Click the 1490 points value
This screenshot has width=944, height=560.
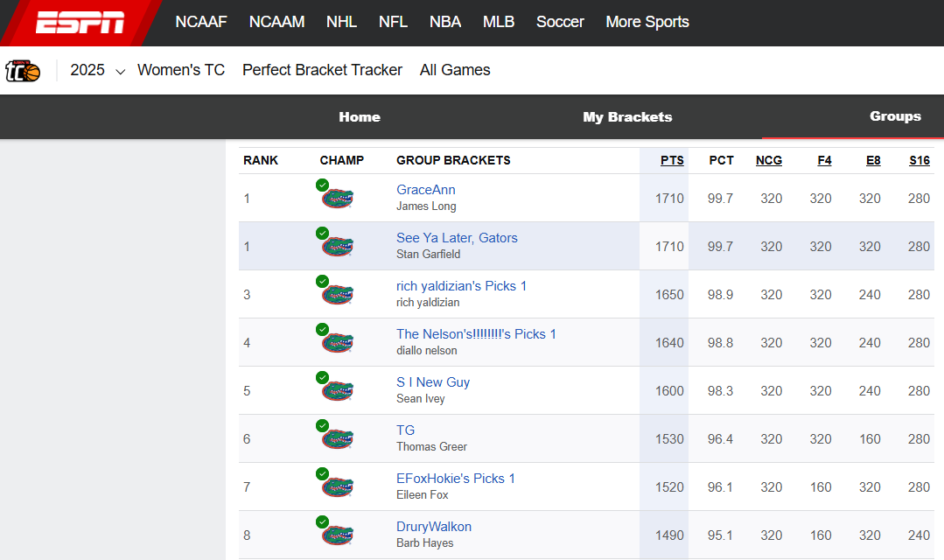click(669, 535)
